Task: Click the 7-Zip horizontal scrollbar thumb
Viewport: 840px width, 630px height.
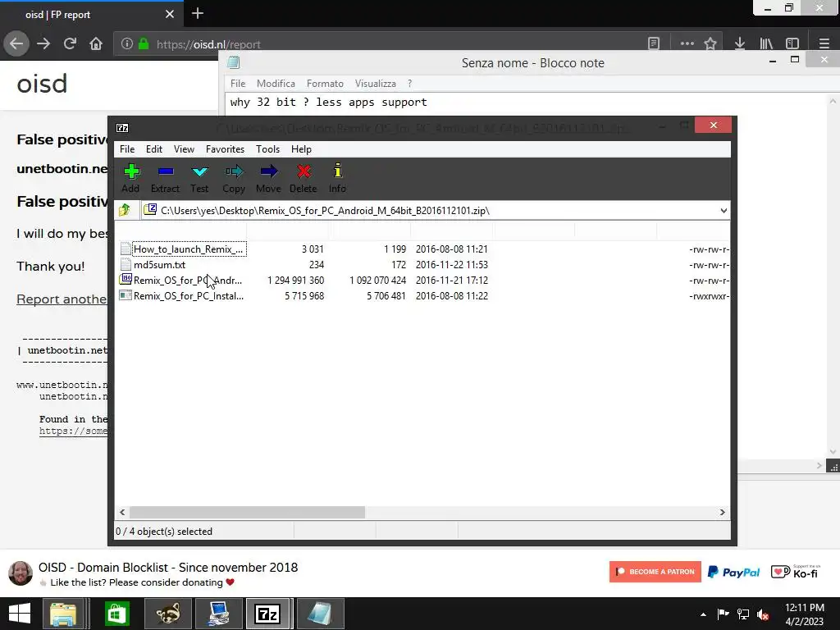Action: point(247,513)
